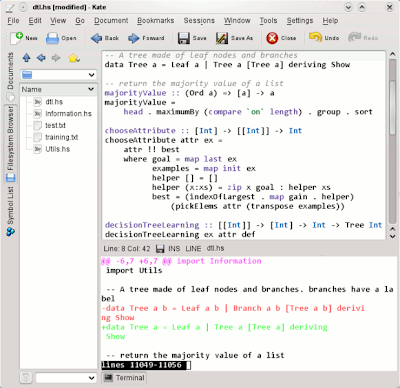Toggle LINE selection mode in status bar
This screenshot has height=388, width=400.
[x=193, y=249]
